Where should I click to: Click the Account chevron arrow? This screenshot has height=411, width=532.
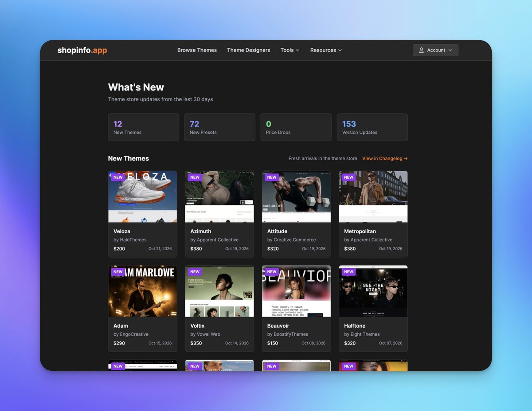[x=450, y=50]
